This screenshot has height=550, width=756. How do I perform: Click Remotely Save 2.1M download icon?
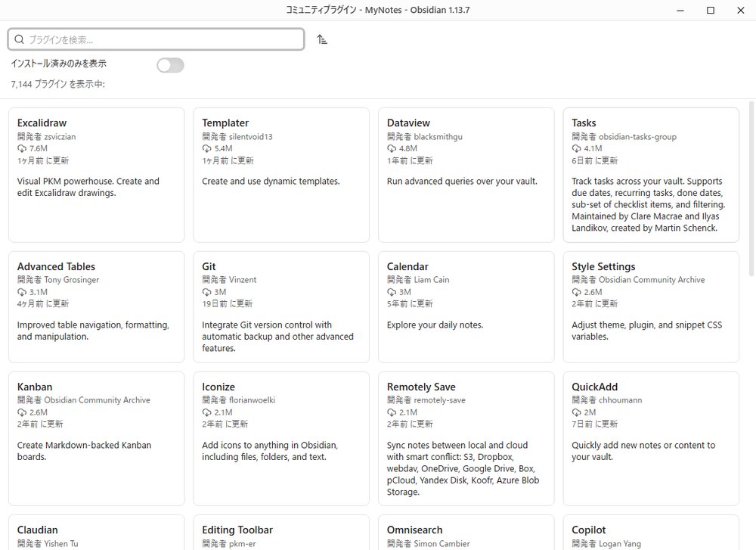pos(392,412)
